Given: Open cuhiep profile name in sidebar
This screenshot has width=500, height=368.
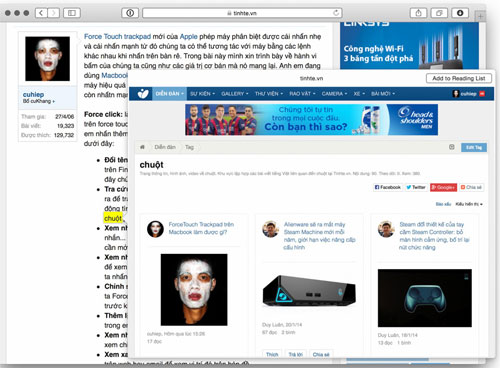Looking at the screenshot, I should [33, 94].
